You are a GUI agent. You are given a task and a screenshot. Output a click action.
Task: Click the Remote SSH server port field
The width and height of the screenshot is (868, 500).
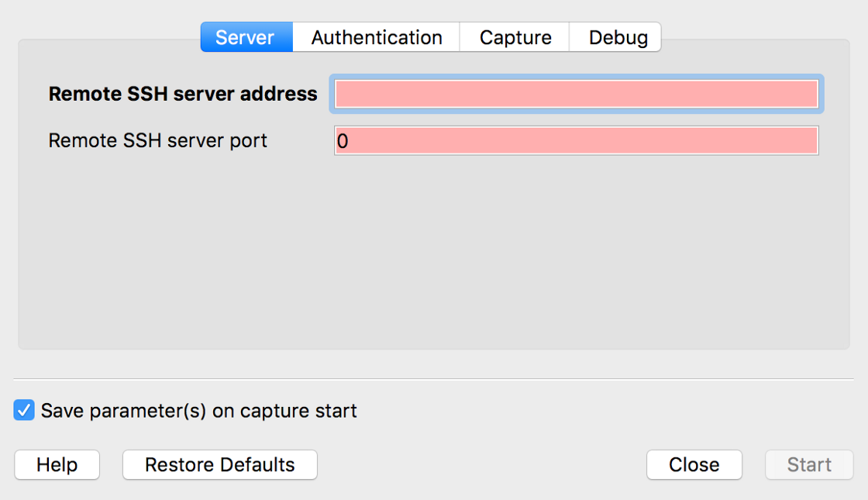pos(577,140)
